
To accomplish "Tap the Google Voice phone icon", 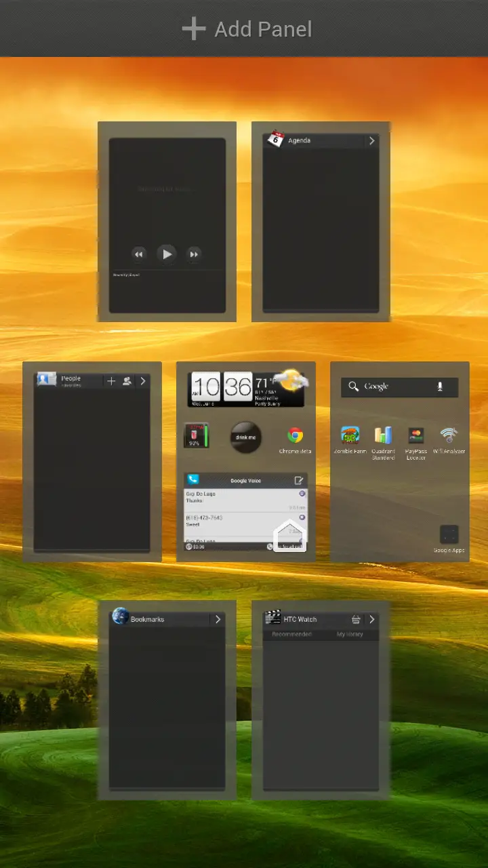I will pos(193,479).
